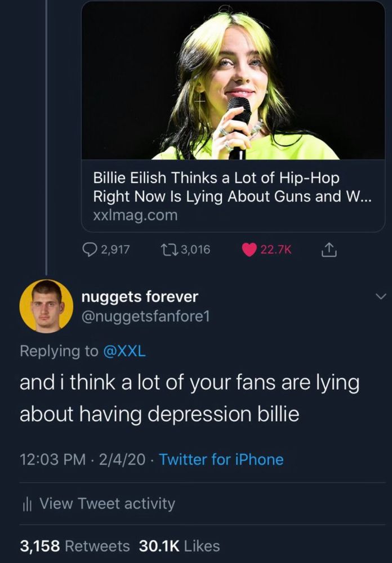
Task: Click the tweet text about depression
Action: (x=189, y=399)
